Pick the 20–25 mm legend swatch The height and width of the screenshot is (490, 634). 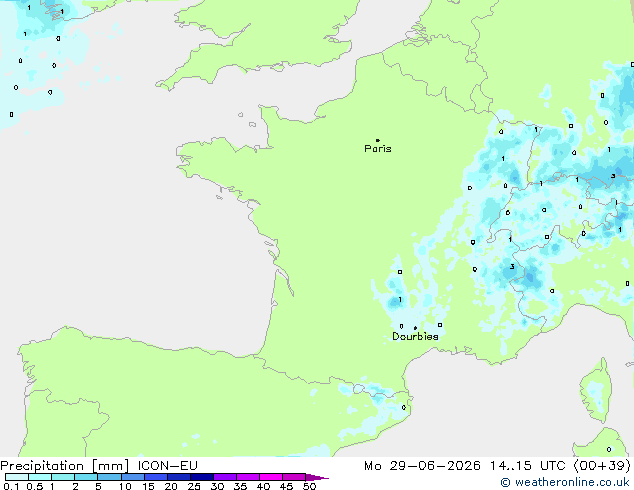[x=179, y=477]
